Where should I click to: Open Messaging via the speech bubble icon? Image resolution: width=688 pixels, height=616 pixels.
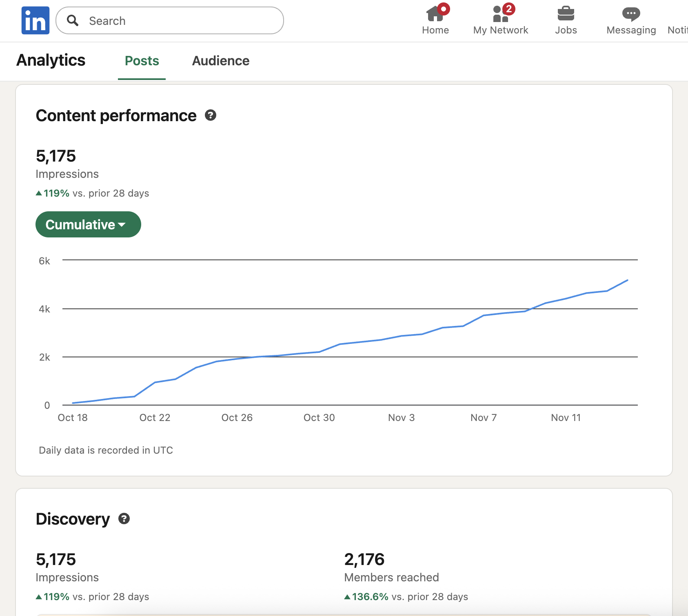pyautogui.click(x=631, y=14)
